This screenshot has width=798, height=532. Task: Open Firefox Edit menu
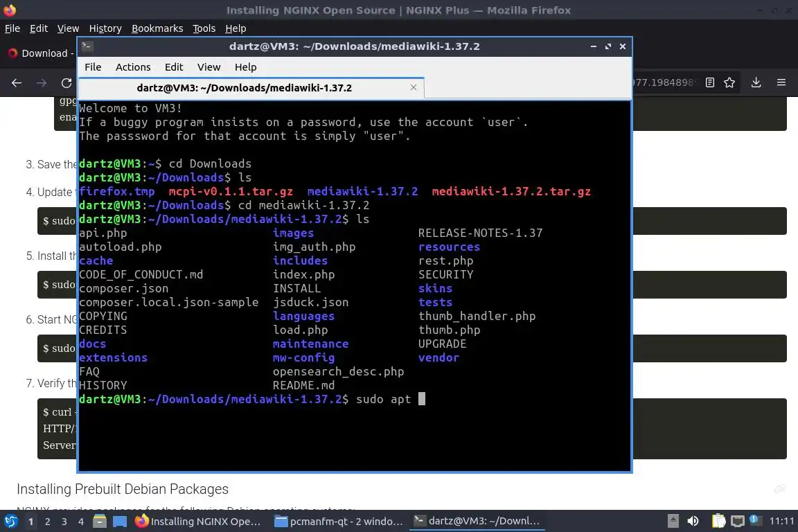(39, 28)
